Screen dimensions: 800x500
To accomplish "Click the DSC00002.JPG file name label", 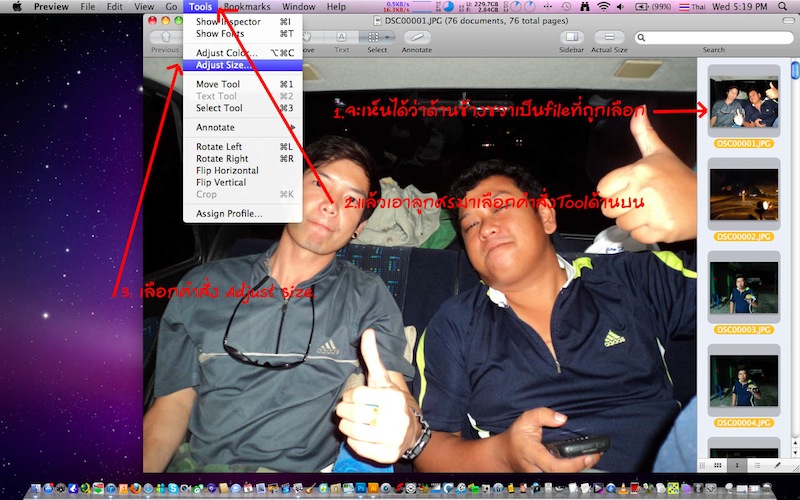I will (x=744, y=237).
